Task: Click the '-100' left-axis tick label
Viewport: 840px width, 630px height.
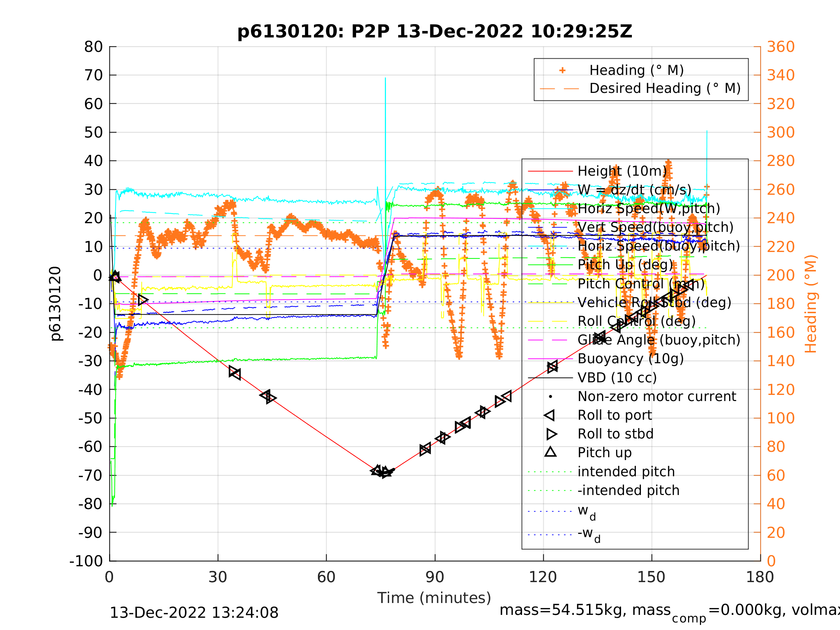Action: click(86, 561)
